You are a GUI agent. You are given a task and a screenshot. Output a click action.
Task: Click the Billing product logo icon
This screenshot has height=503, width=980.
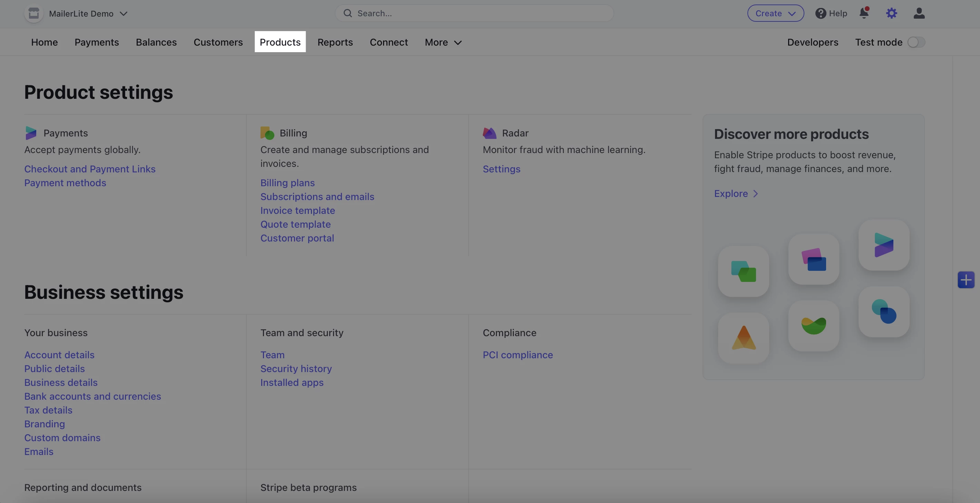267,133
